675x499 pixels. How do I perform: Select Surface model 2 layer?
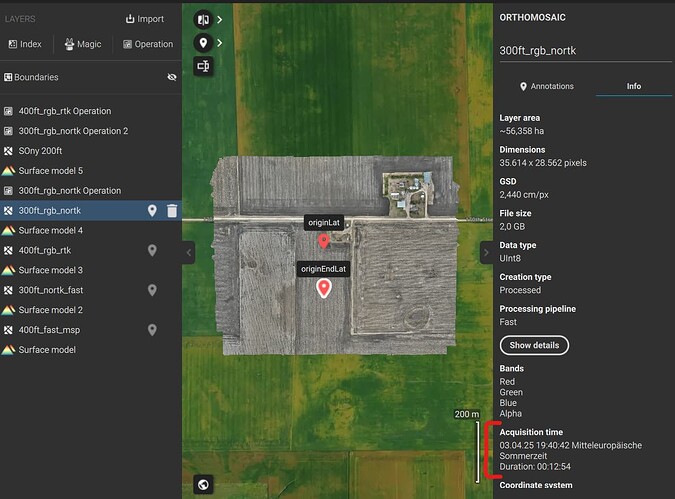pyautogui.click(x=90, y=310)
